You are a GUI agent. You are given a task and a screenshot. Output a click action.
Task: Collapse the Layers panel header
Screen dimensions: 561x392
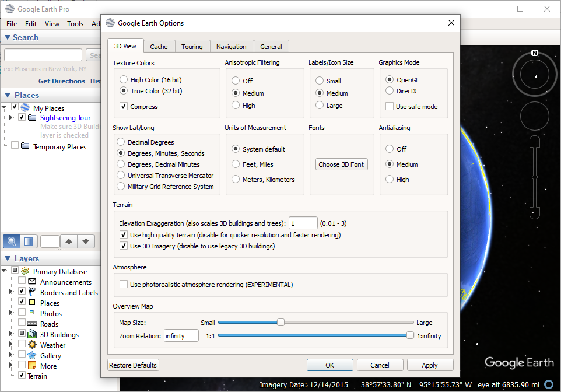coord(8,258)
